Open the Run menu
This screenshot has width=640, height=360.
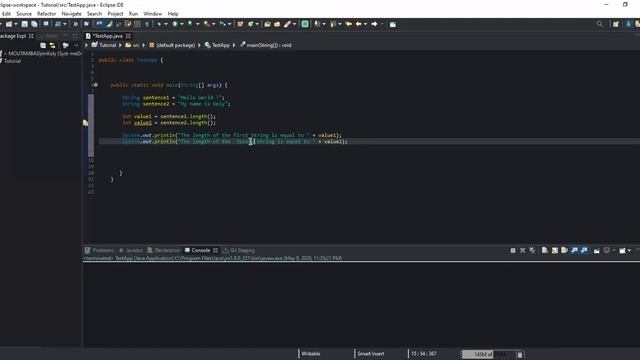(133, 13)
